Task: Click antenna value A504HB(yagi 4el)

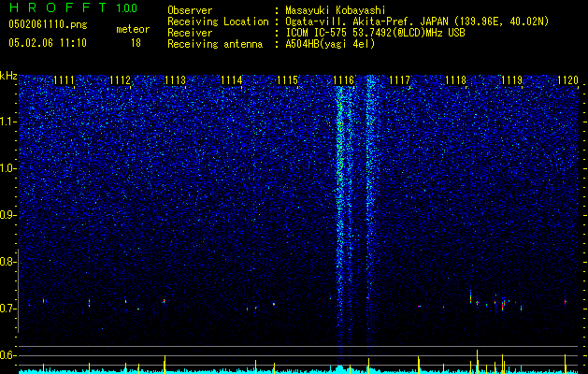Action: click(x=330, y=44)
